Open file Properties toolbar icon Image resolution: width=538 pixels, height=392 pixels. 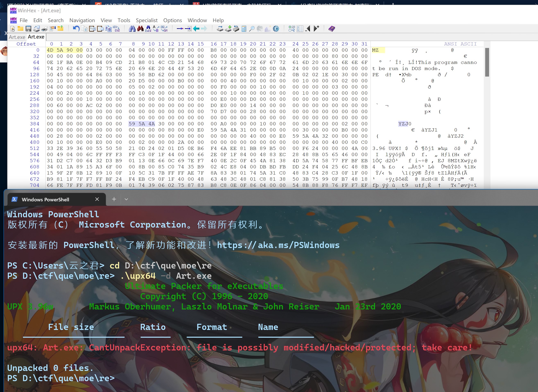52,29
